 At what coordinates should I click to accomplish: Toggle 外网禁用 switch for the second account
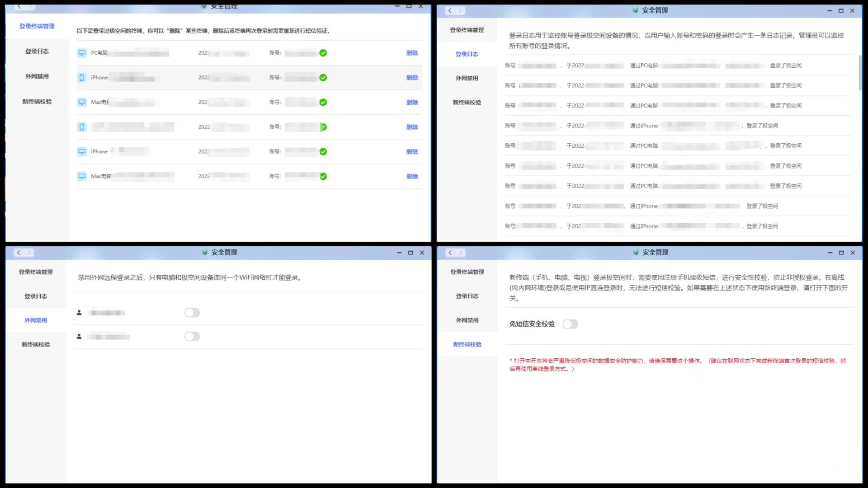(192, 337)
